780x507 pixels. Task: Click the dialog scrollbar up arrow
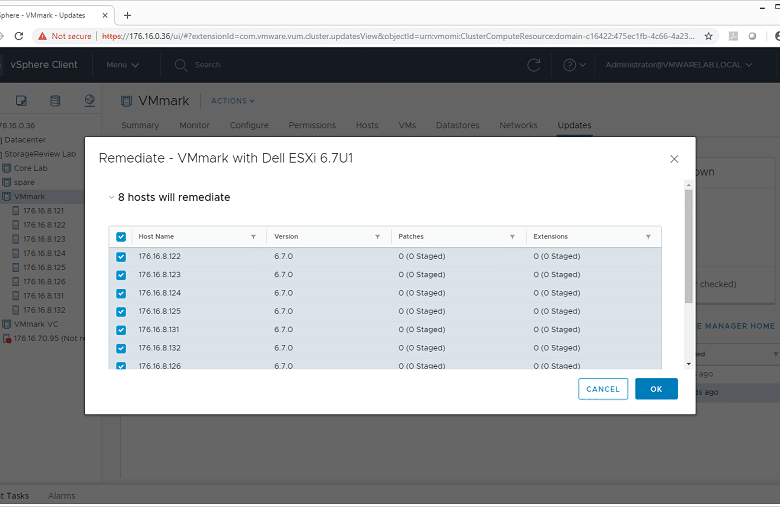tap(689, 185)
